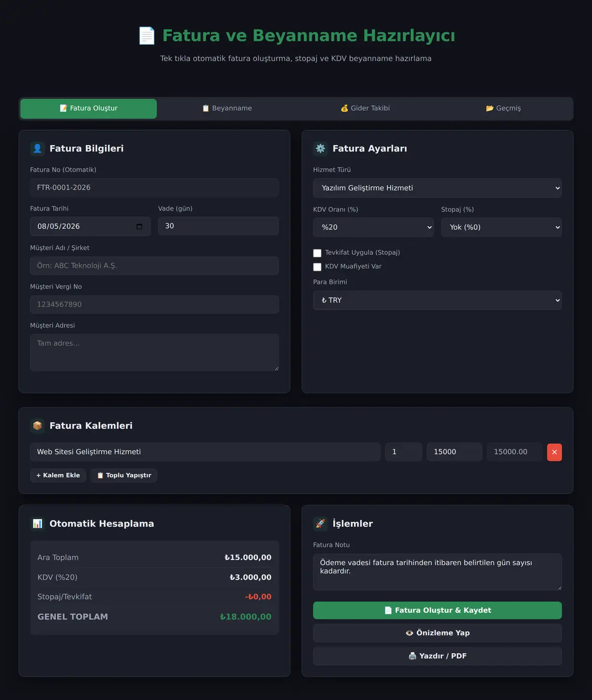Click the chart icon next to Otomatik Hesaplama

[37, 524]
